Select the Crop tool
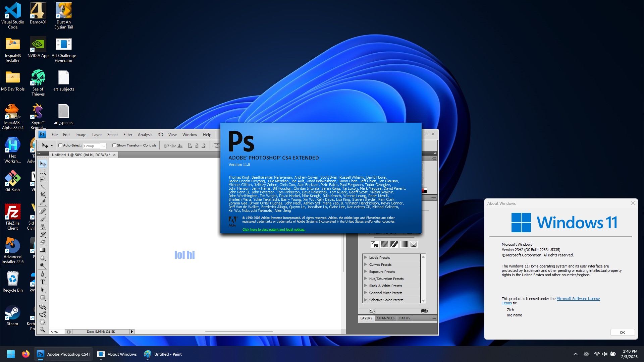The image size is (644, 362). tap(43, 194)
